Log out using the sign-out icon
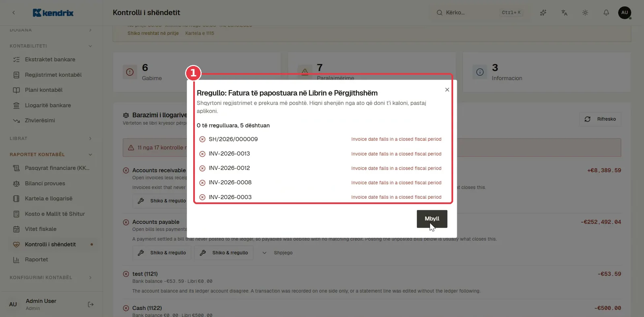Image resolution: width=644 pixels, height=317 pixels. coord(91,305)
